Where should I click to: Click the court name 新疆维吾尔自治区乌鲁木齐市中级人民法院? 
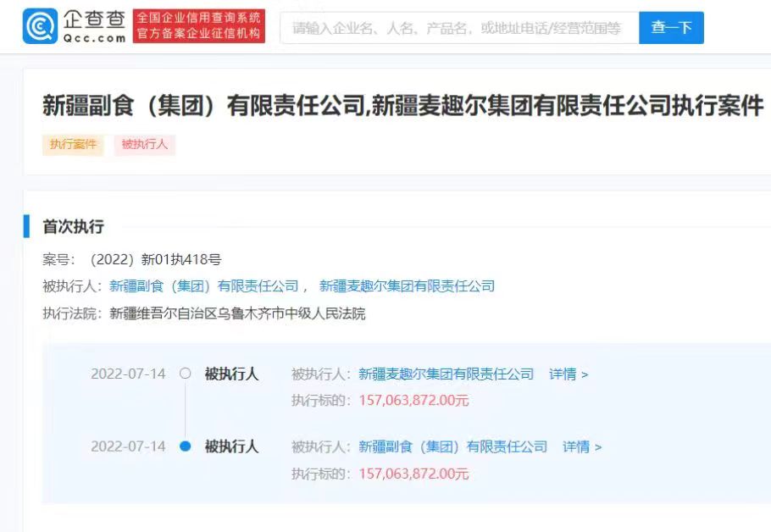click(237, 313)
